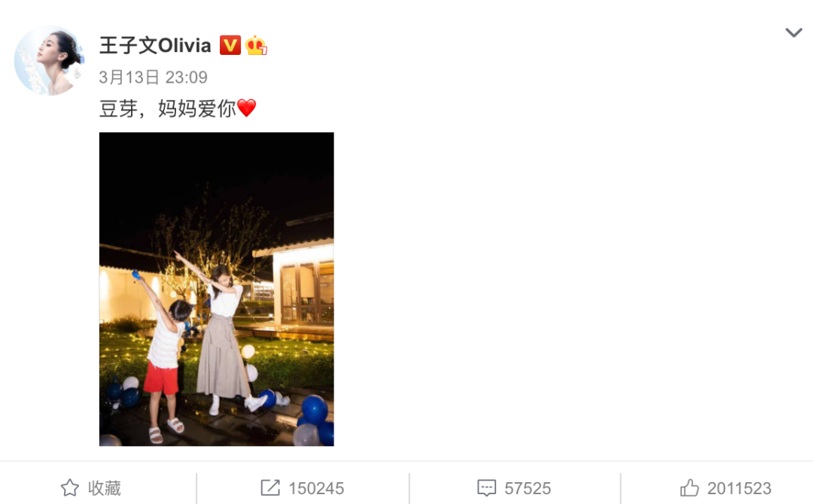813x504 pixels.
Task: Click the comment count 57525
Action: [x=528, y=488]
